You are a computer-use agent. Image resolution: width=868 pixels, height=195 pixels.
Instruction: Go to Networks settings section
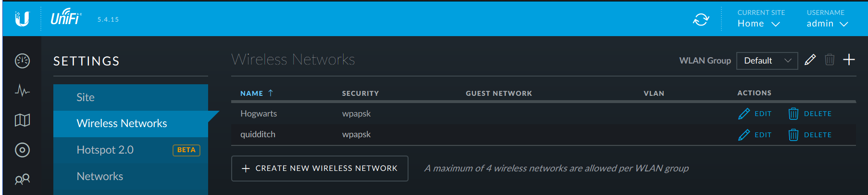coord(100,176)
